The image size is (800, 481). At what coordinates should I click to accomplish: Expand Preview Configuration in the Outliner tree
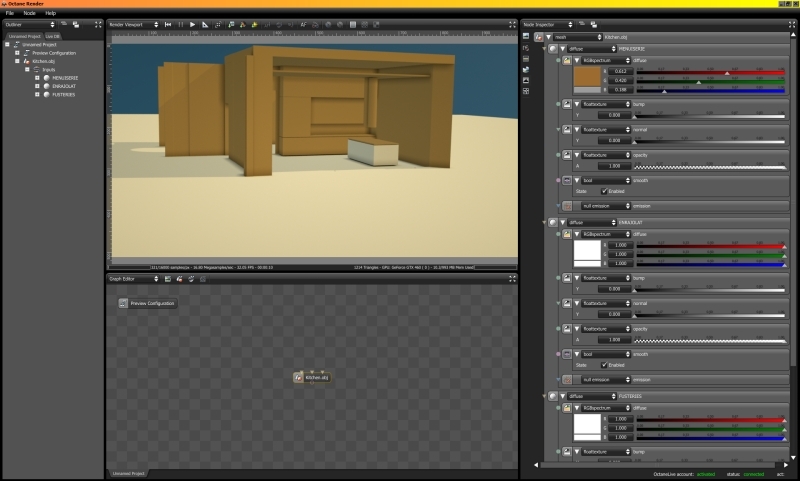pyautogui.click(x=17, y=53)
